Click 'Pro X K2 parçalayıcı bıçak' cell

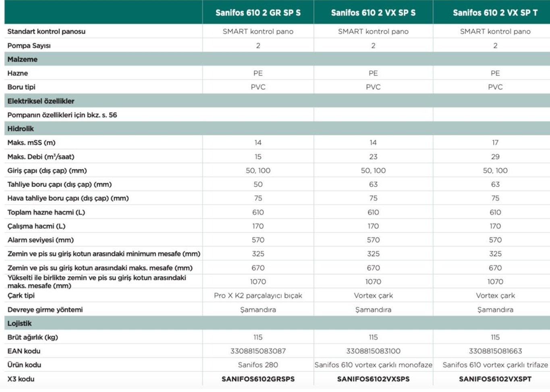coord(258,296)
